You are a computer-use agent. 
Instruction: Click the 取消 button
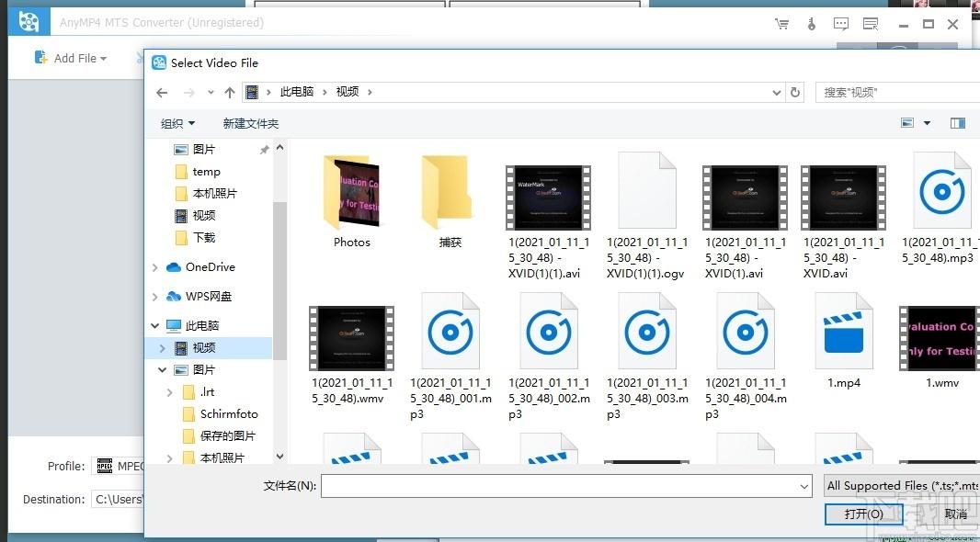[955, 514]
